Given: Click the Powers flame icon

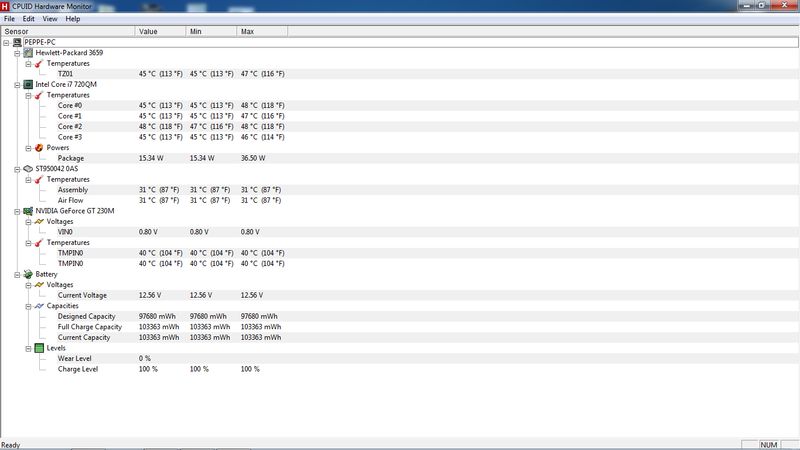Looking at the screenshot, I should click(x=39, y=147).
